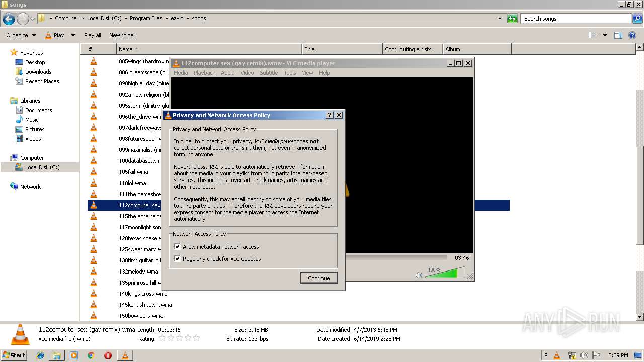Click the 03:46 time display in VLC
Image resolution: width=644 pixels, height=362 pixels.
pyautogui.click(x=462, y=258)
